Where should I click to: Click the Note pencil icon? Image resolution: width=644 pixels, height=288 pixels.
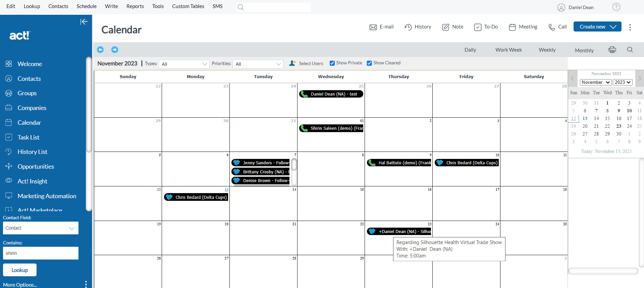445,27
